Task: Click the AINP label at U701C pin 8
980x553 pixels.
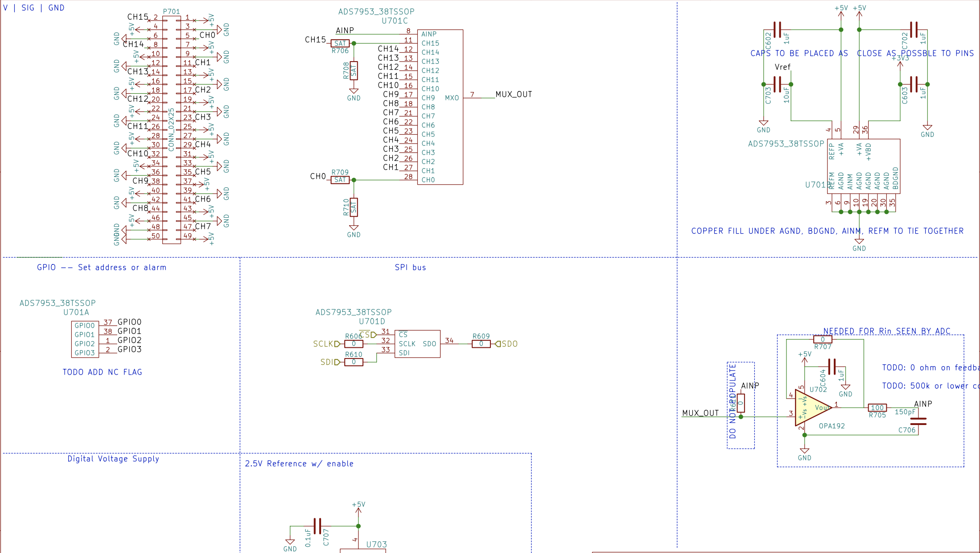Action: point(345,30)
